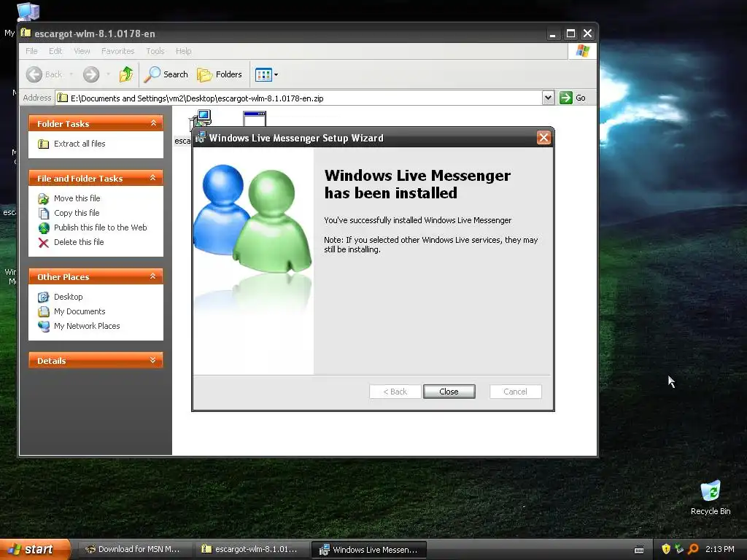Maximize the escargot-wlm Explorer window
Viewport: 747px width, 560px height.
pos(570,34)
